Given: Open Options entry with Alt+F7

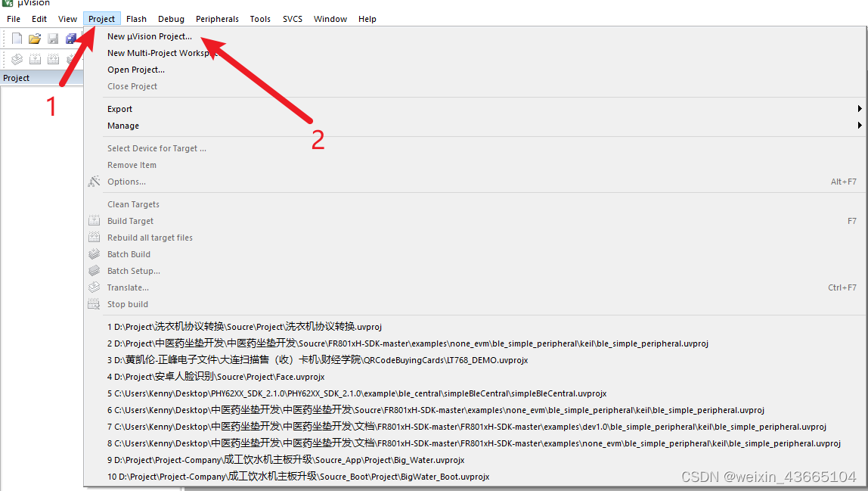Looking at the screenshot, I should coord(475,182).
